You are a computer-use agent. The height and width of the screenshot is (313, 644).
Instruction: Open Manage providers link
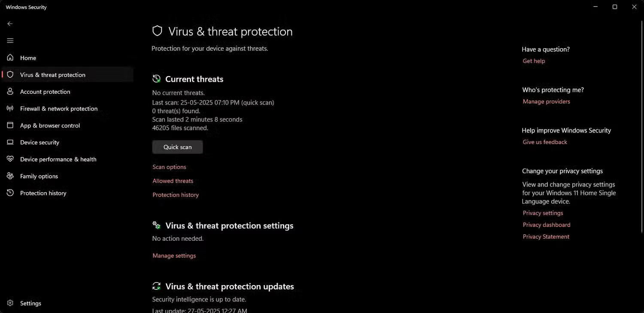pos(546,101)
